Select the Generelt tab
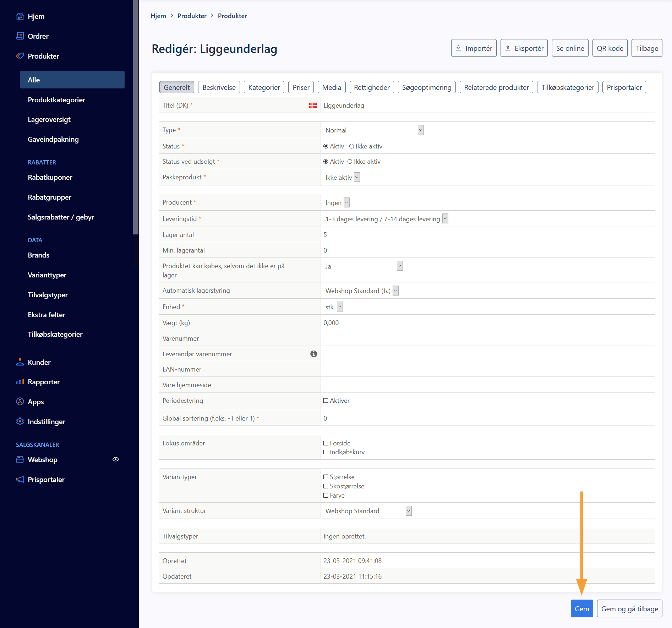This screenshot has height=628, width=672. click(177, 87)
